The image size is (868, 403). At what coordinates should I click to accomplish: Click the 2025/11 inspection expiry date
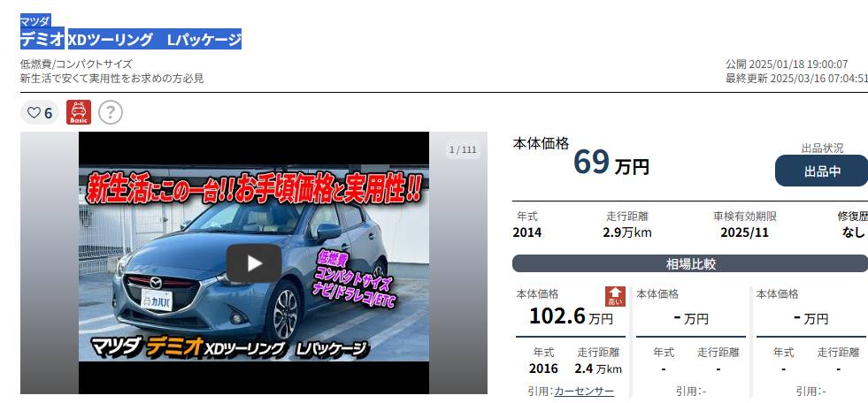click(744, 232)
